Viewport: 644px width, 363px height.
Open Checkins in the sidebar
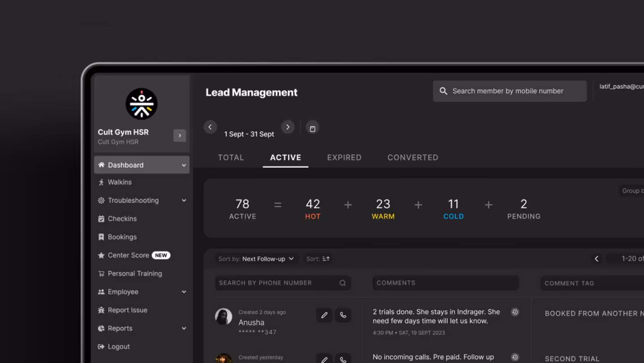[x=122, y=219]
